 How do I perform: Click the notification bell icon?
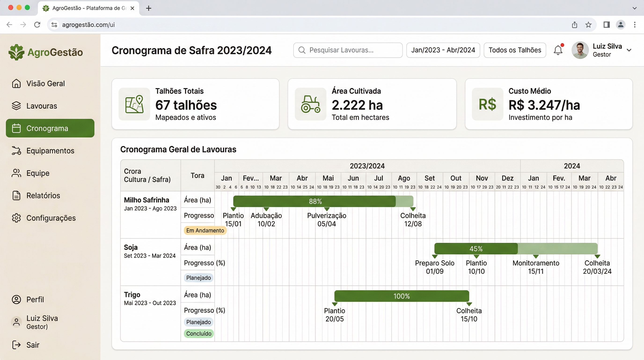[558, 50]
